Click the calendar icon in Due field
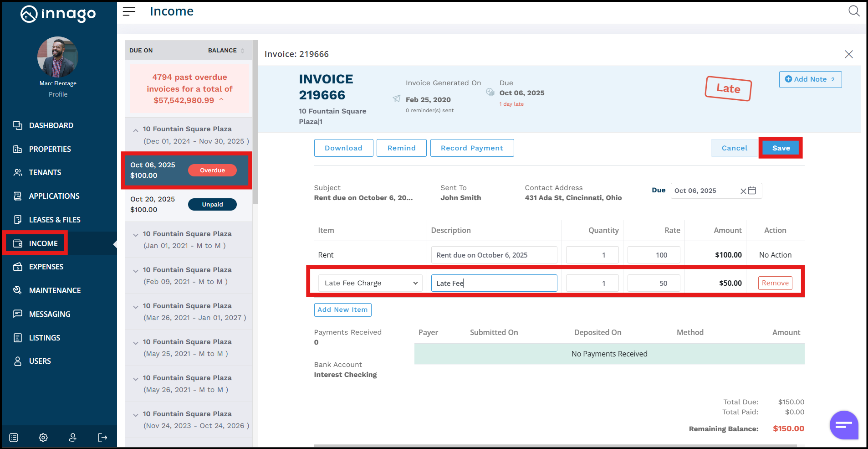Viewport: 868px width, 449px height. click(752, 191)
